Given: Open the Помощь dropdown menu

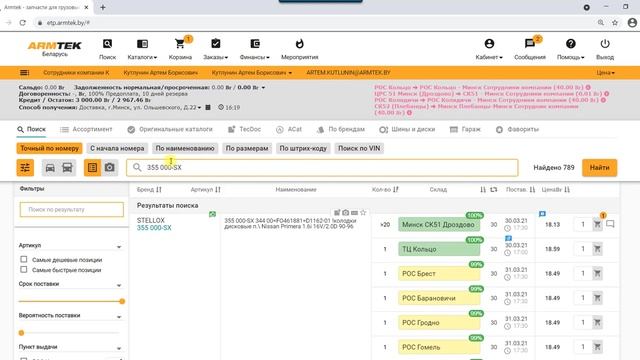Looking at the screenshot, I should (x=571, y=49).
